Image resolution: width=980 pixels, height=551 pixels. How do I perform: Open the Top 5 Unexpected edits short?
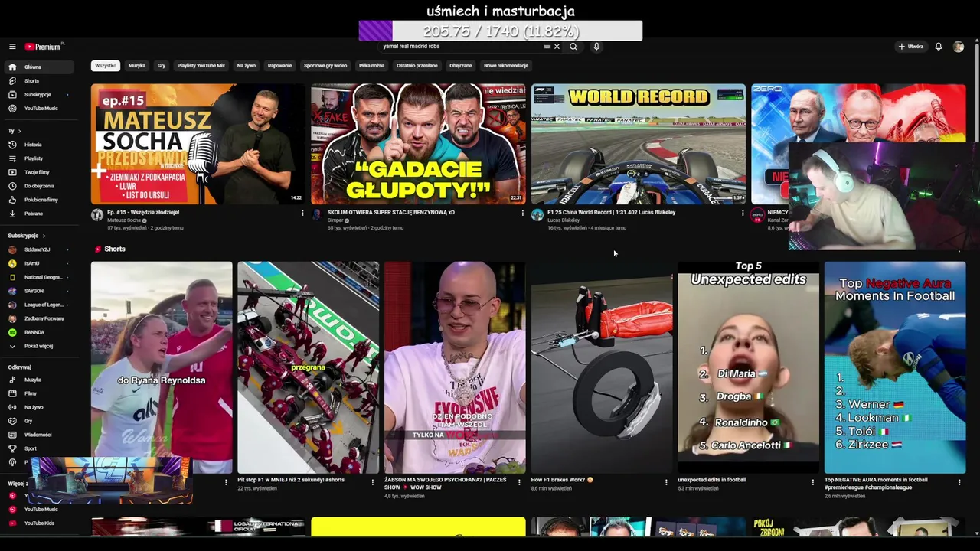(x=748, y=367)
